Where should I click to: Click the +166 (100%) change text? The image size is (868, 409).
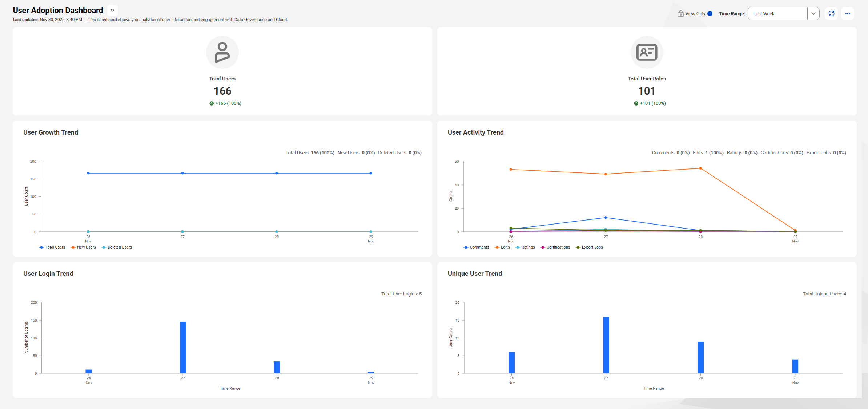228,103
